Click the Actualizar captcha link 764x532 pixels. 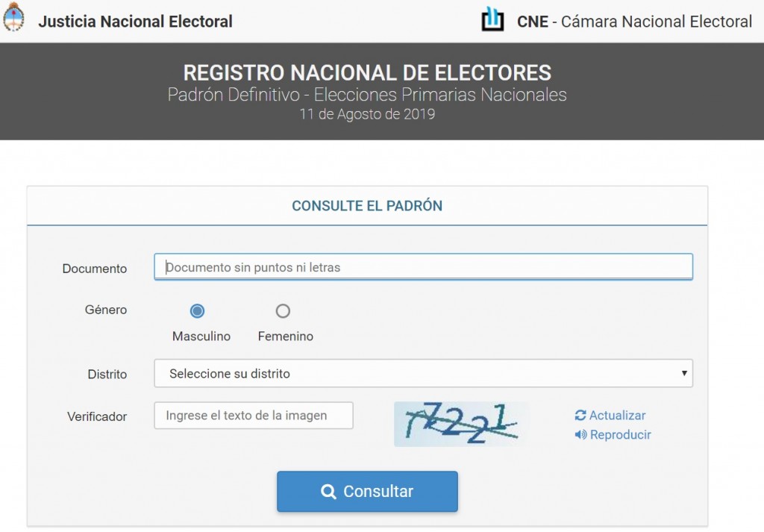coord(617,416)
